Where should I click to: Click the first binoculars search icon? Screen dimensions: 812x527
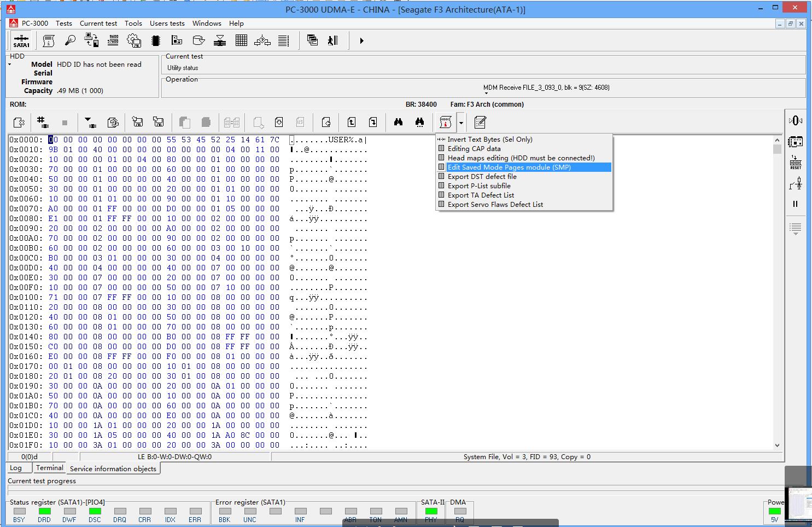pyautogui.click(x=398, y=122)
